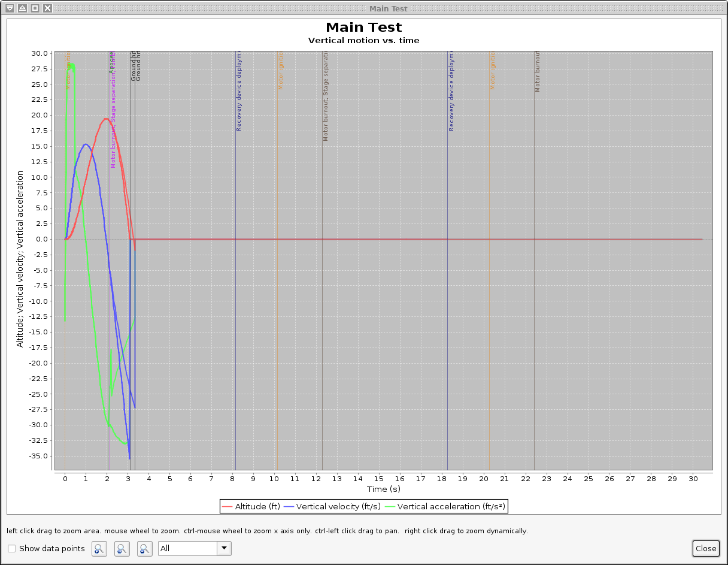Screen dimensions: 728x565
Task: Click the Time (s) axis label
Action: [384, 489]
